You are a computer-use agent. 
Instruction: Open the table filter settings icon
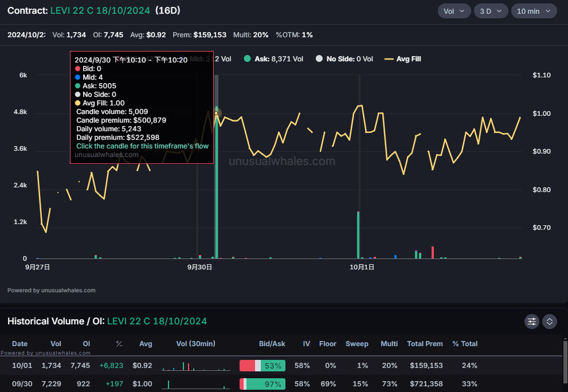coord(532,322)
